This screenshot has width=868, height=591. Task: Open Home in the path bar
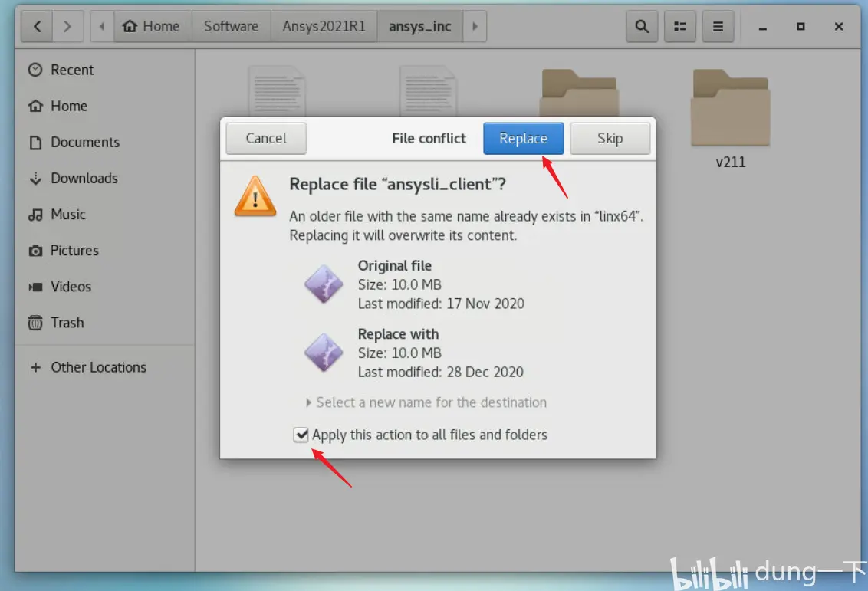[x=153, y=26]
